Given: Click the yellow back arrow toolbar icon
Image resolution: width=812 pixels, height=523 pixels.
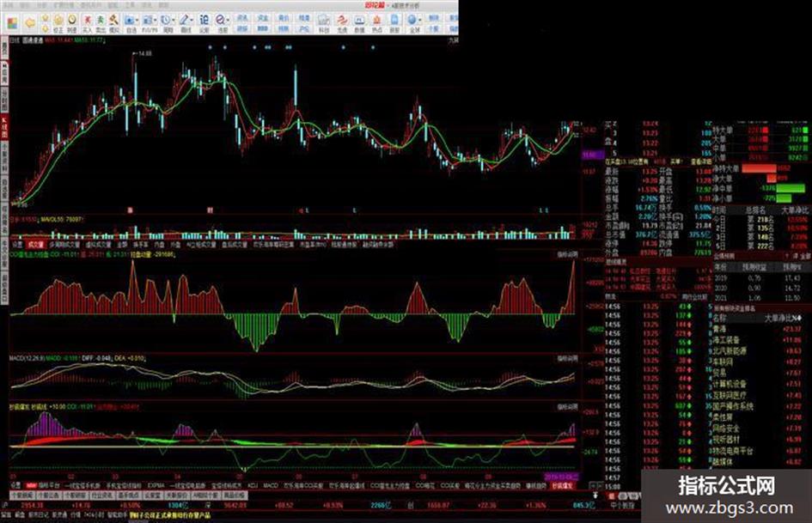Looking at the screenshot, I should coord(30,22).
